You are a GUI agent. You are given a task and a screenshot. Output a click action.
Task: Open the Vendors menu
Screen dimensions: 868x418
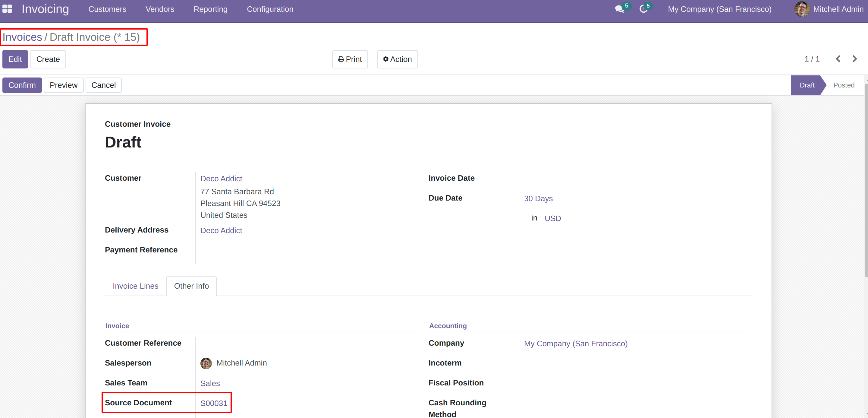[x=160, y=9]
